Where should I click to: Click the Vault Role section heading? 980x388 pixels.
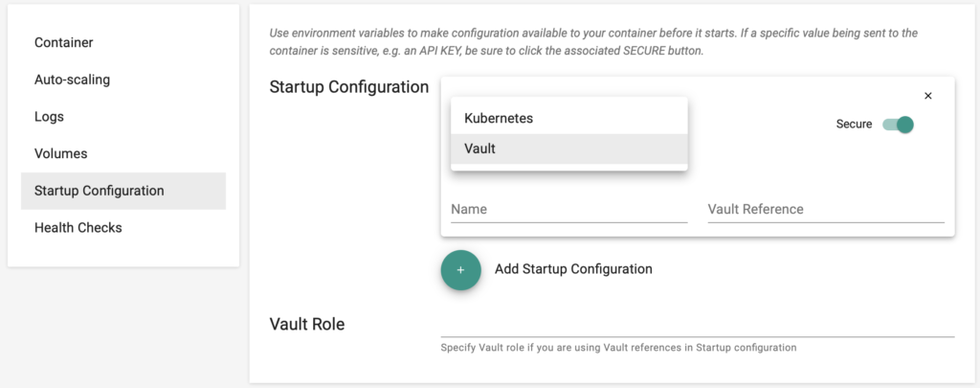(x=307, y=324)
